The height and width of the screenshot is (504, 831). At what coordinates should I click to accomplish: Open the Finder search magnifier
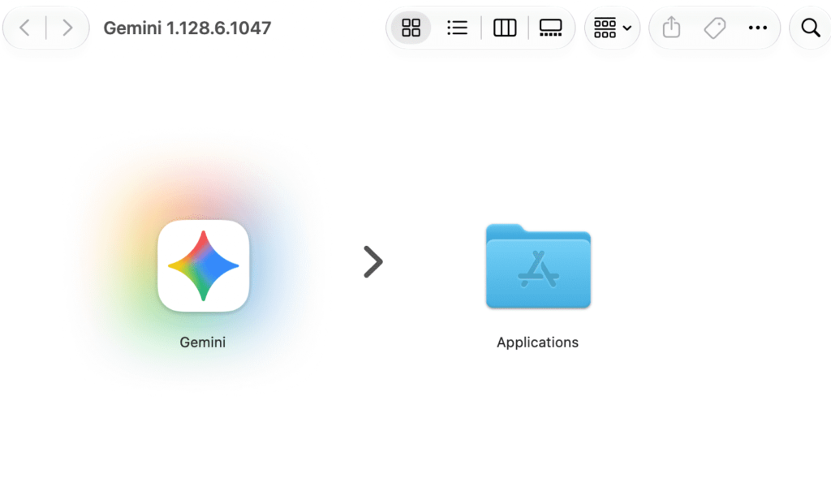pos(811,28)
